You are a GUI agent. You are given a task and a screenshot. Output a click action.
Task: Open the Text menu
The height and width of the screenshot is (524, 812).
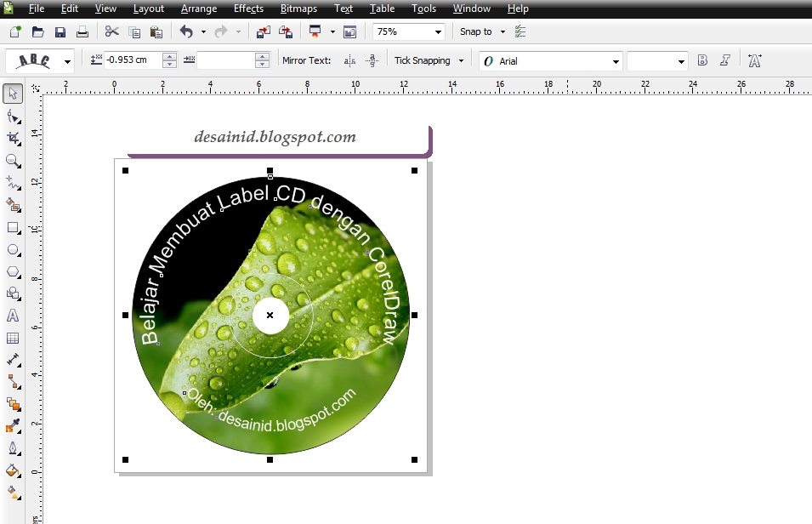344,9
